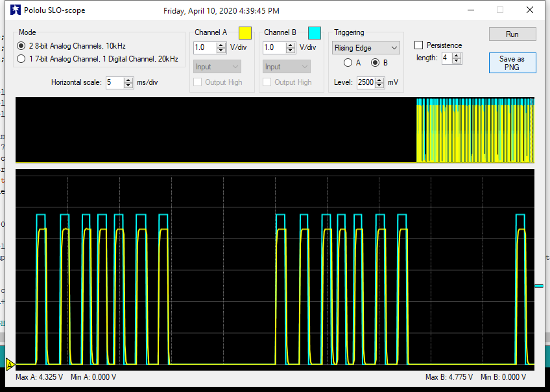
Task: Decrease trigger Level with down arrow
Action: click(379, 85)
